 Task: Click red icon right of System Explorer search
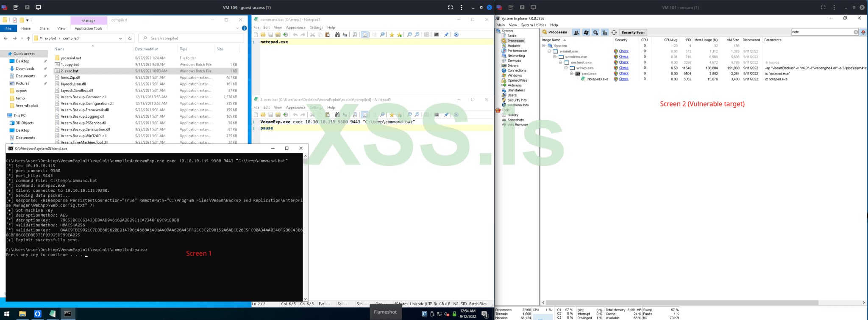coord(863,32)
